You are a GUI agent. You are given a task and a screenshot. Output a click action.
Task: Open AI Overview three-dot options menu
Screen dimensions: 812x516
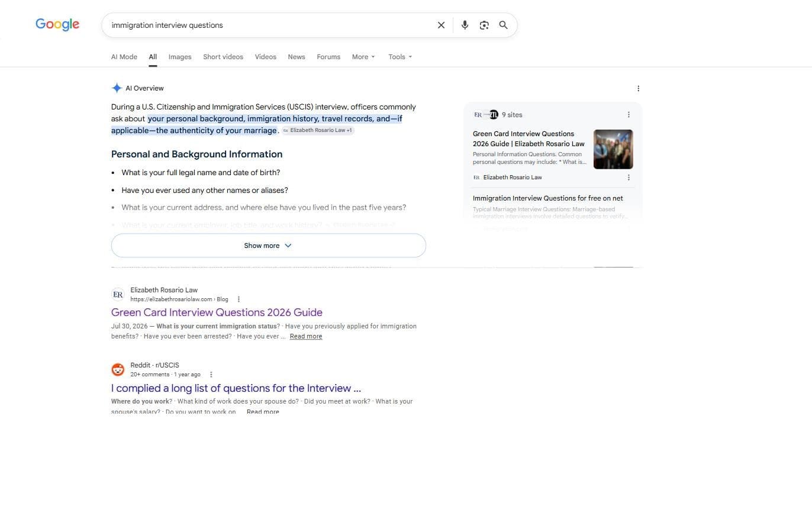pos(638,88)
